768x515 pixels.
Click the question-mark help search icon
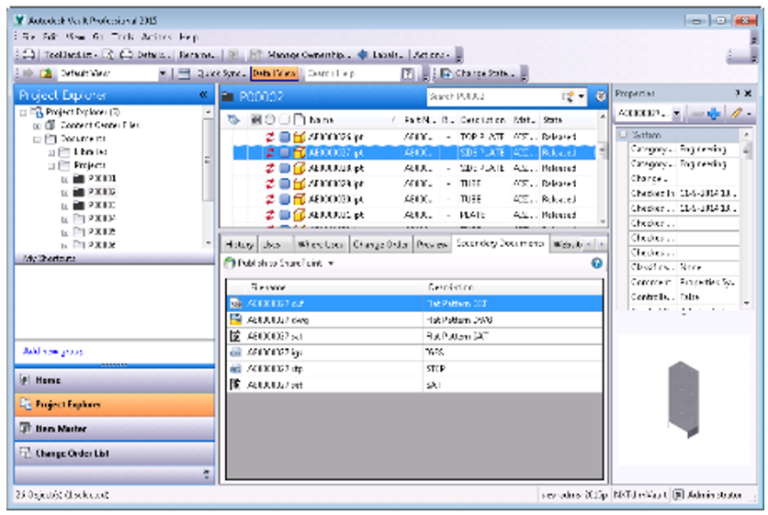coord(407,74)
